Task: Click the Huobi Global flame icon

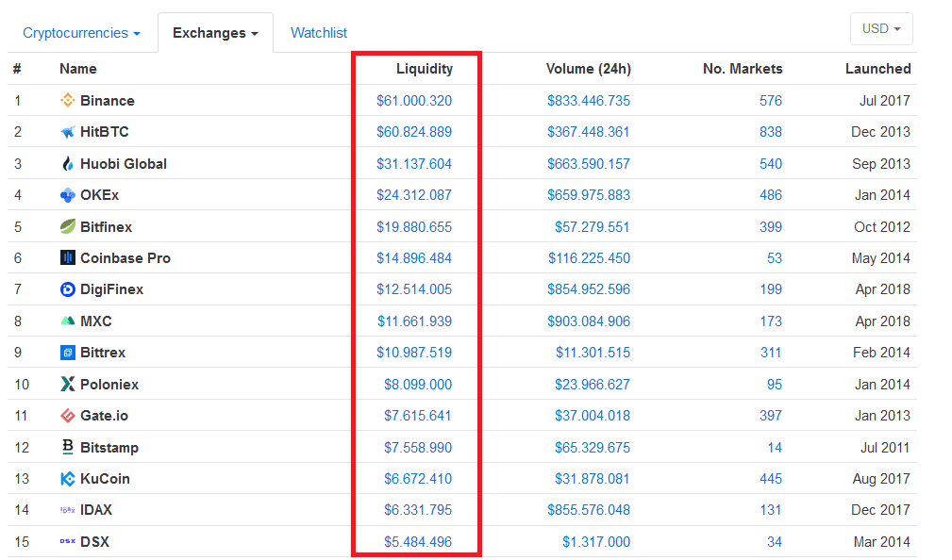Action: 67,164
